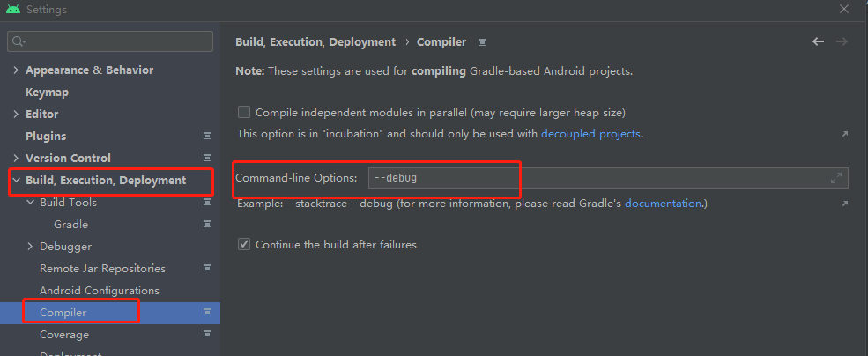Expand the Editor settings section
868x356 pixels.
tap(16, 115)
